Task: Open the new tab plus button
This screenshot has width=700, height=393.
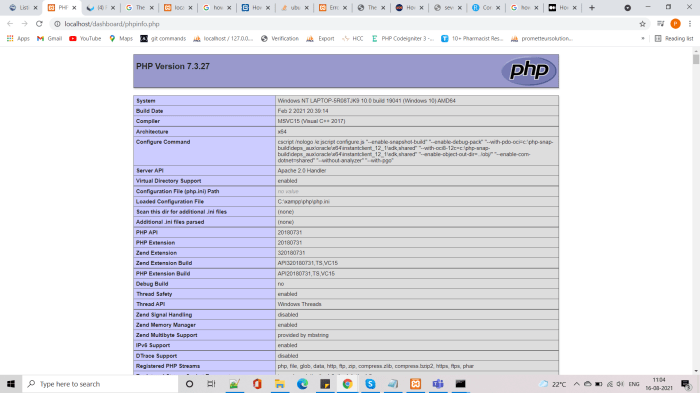Action: [592, 8]
